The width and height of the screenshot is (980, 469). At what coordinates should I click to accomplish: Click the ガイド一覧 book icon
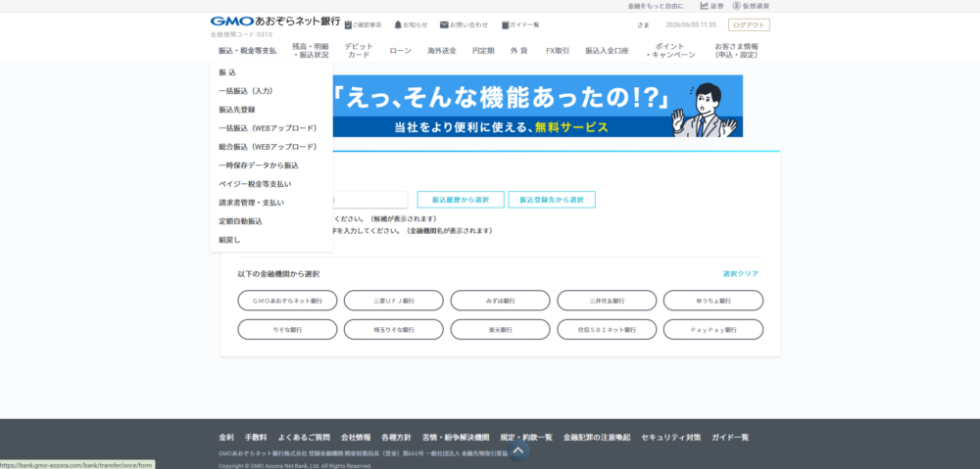[x=505, y=25]
